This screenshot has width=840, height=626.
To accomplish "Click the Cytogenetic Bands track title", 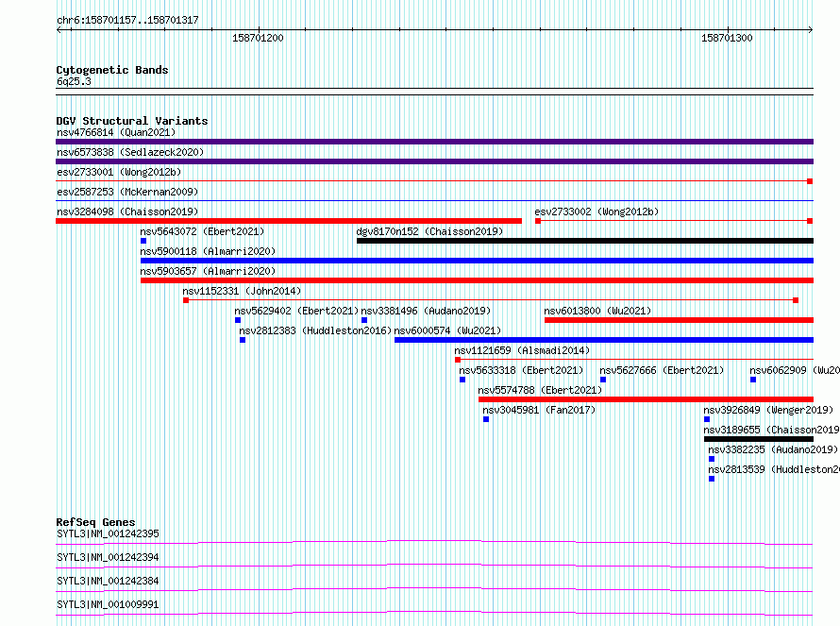I will point(112,70).
